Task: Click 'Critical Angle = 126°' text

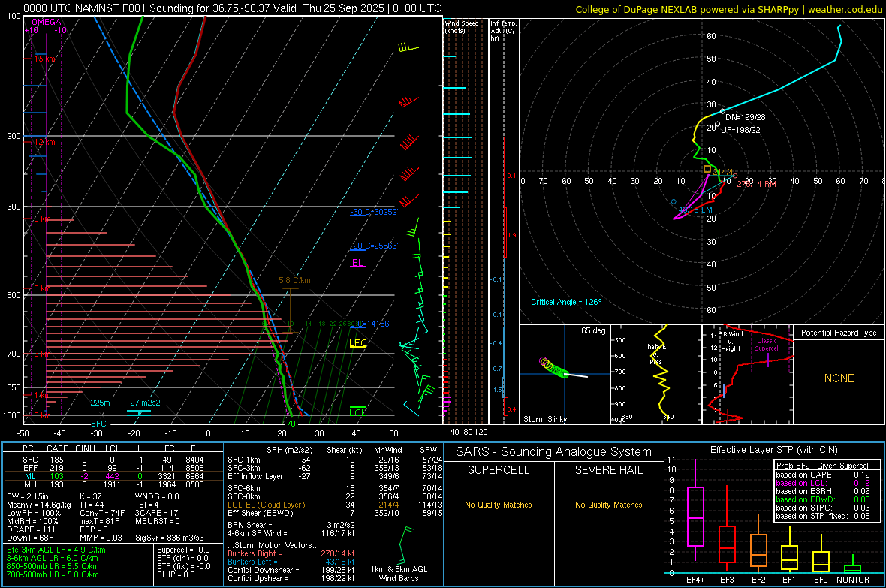Action: 566,302
